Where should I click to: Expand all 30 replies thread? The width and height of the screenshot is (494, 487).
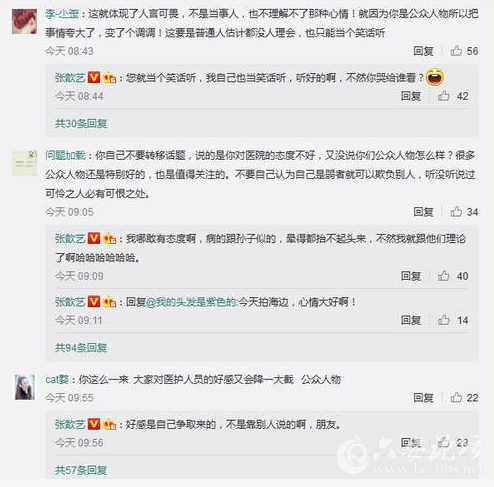[x=81, y=124]
